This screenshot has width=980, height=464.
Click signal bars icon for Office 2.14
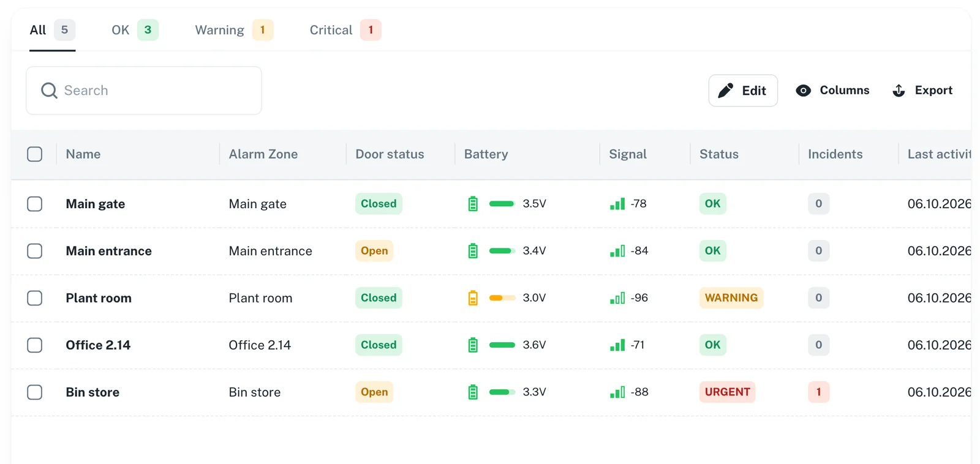point(617,345)
